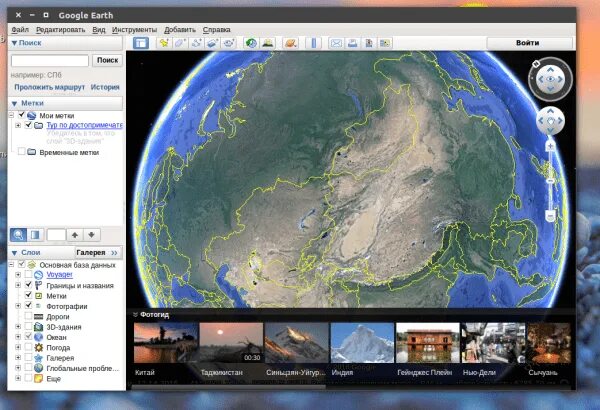Select the Add Path tool
Screen dimensions: 600x410
pos(196,43)
